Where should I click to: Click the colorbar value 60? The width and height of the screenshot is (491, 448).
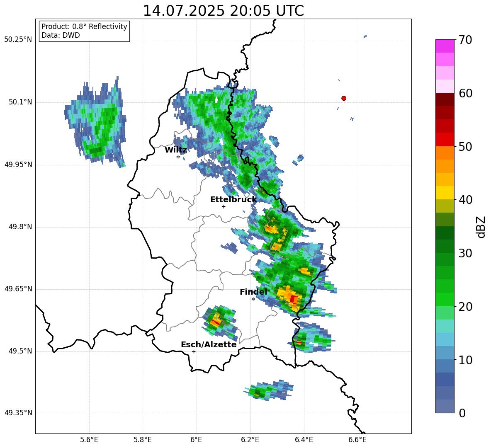465,93
